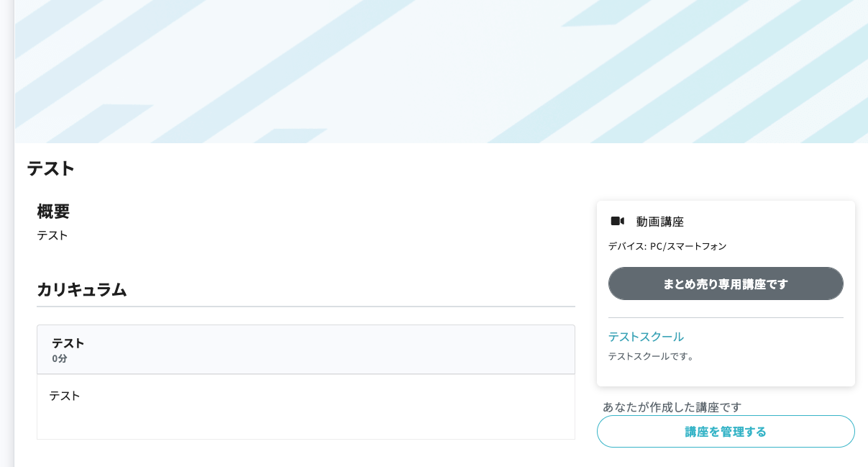Viewport: 868px width, 467px height.
Task: Click the テスト description under 概要
Action: 52,235
